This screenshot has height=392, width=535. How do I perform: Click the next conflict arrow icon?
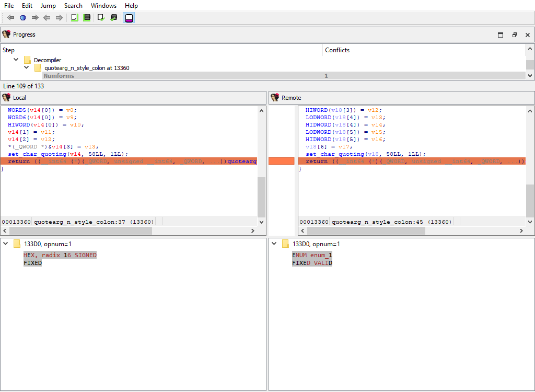point(34,17)
